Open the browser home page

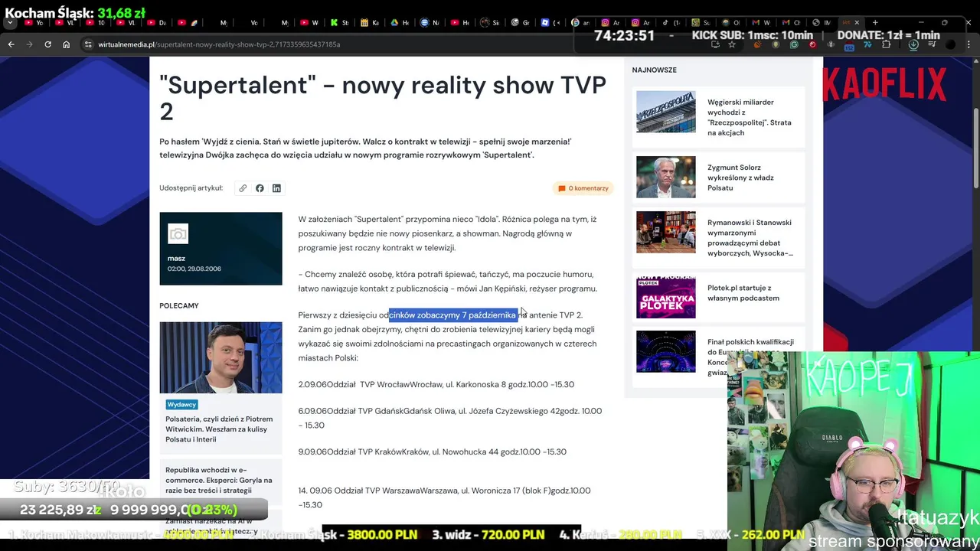[x=66, y=44]
